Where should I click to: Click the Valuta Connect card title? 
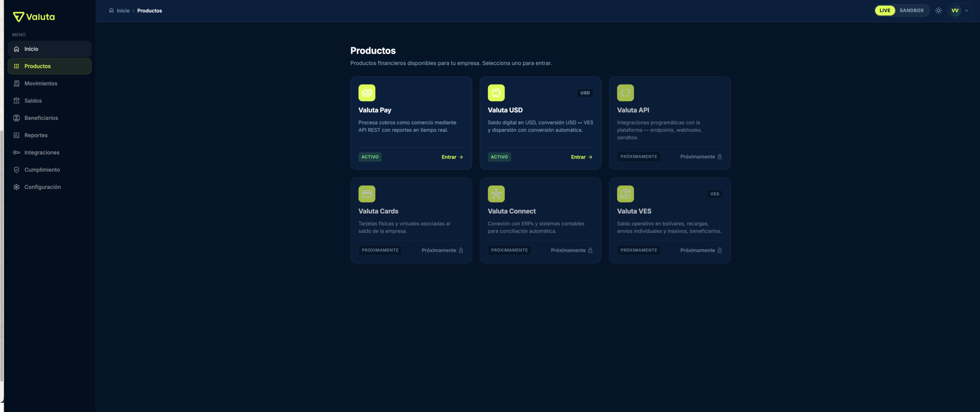coord(511,211)
